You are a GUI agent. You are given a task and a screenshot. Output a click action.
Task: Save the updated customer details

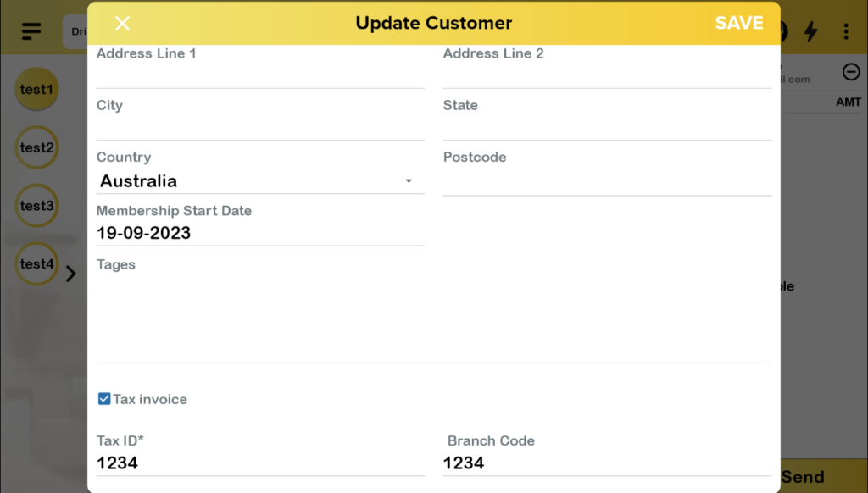738,23
